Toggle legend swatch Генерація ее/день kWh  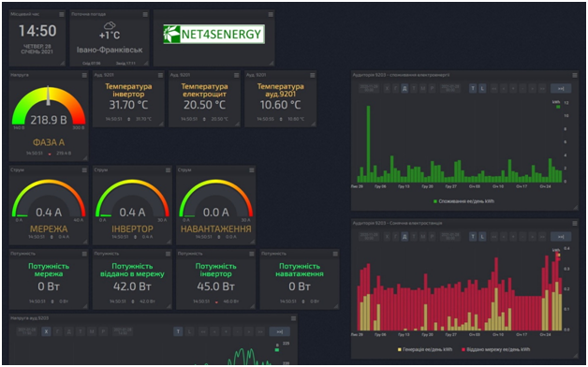pyautogui.click(x=400, y=349)
